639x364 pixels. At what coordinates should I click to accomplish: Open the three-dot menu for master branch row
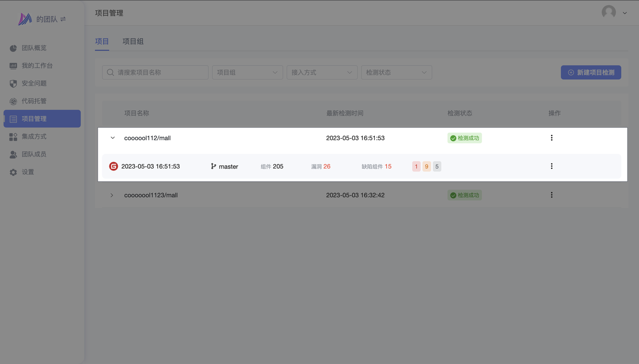[x=551, y=167]
